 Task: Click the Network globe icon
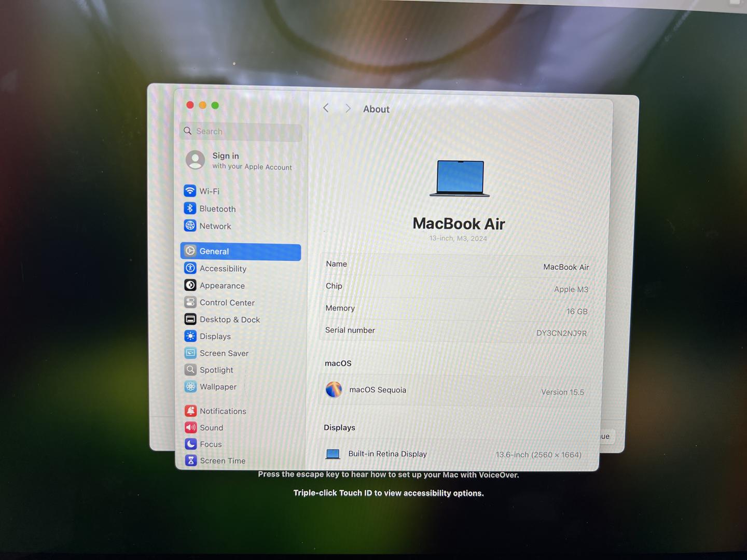click(x=190, y=226)
